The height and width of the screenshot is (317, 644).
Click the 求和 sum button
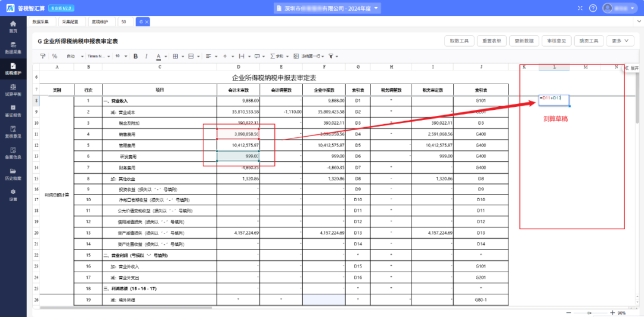277,56
